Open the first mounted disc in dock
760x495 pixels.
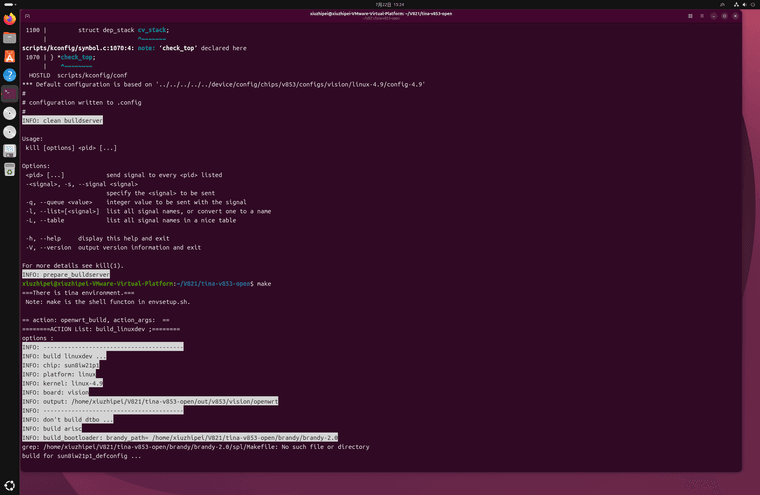pos(10,113)
